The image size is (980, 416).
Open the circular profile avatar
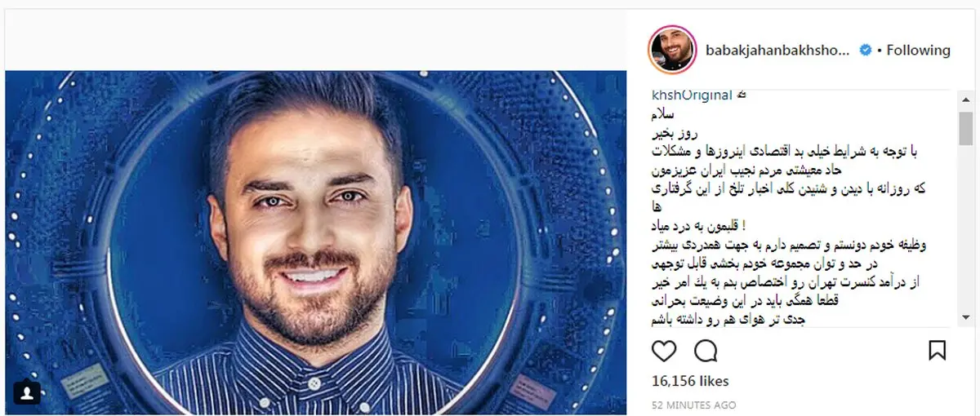pyautogui.click(x=671, y=51)
